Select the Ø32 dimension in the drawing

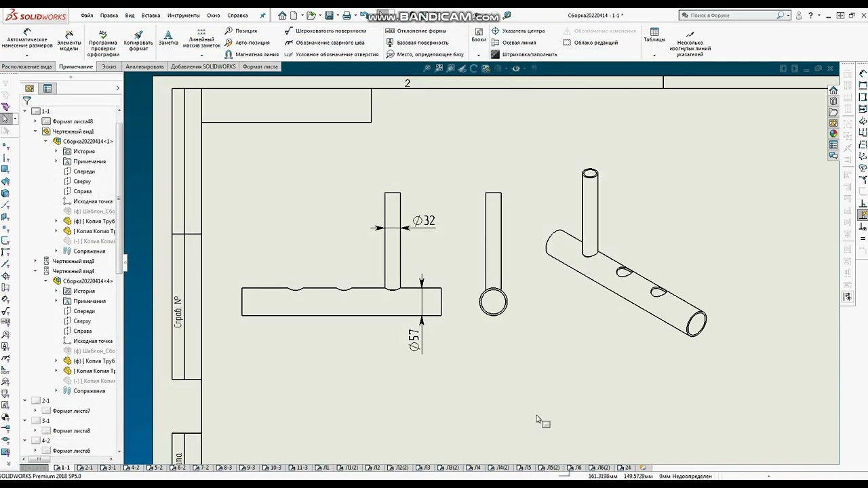tap(424, 220)
